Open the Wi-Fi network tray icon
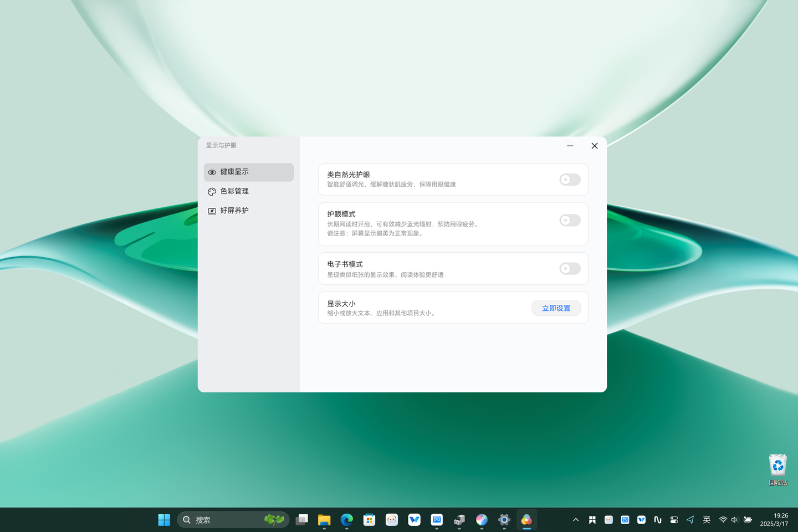798x532 pixels. coord(723,520)
